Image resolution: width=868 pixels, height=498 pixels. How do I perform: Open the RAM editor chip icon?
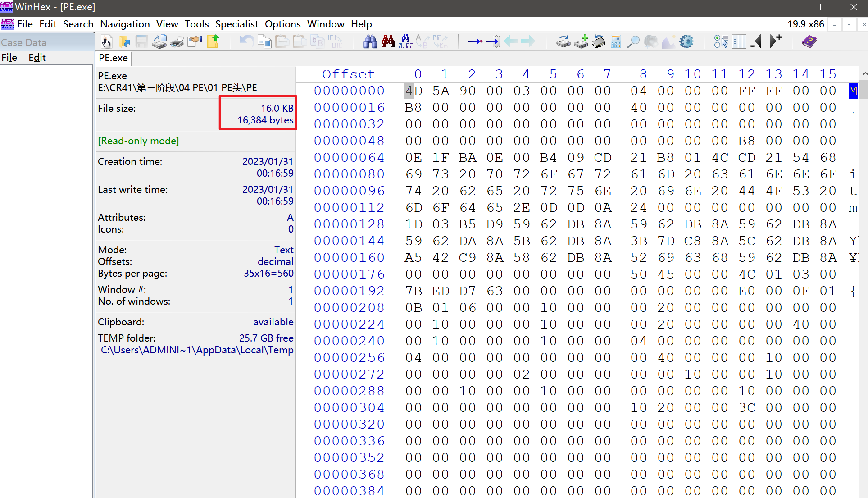pyautogui.click(x=599, y=42)
